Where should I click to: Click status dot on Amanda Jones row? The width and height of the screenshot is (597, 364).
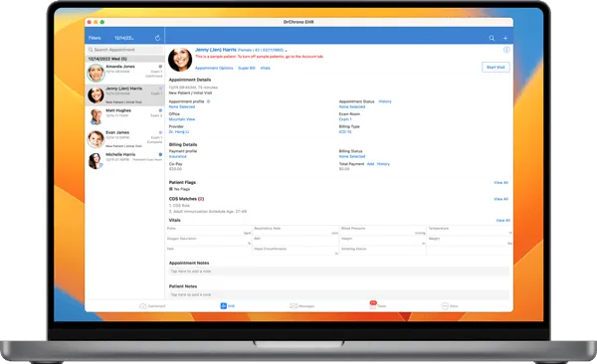pyautogui.click(x=160, y=67)
